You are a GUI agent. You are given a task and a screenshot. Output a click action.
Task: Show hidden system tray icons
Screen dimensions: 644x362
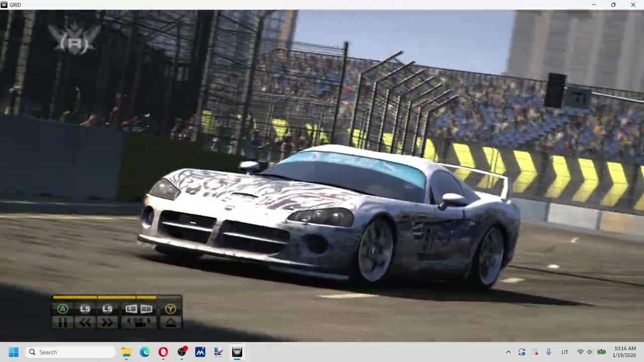pyautogui.click(x=508, y=352)
